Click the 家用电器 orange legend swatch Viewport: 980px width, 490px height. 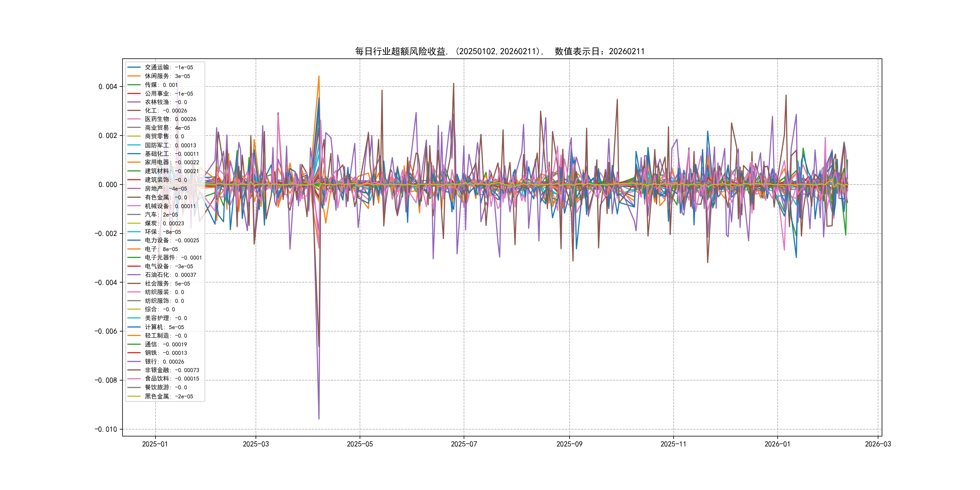134,162
